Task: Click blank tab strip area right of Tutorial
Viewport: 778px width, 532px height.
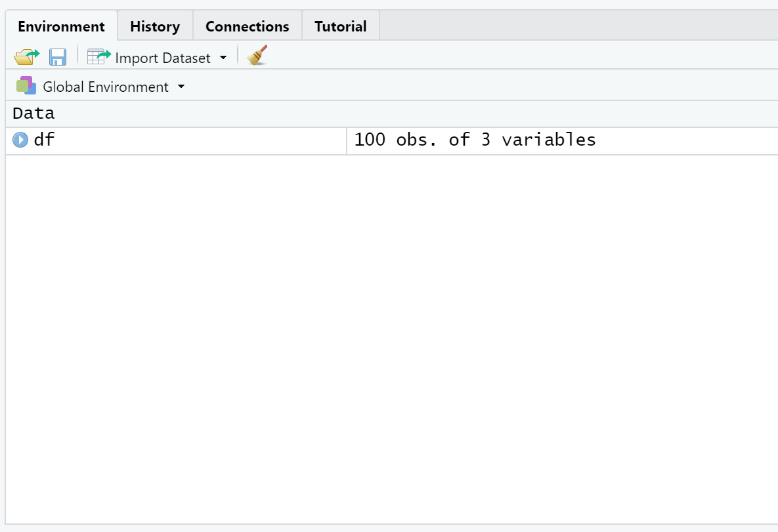Action: [x=578, y=26]
